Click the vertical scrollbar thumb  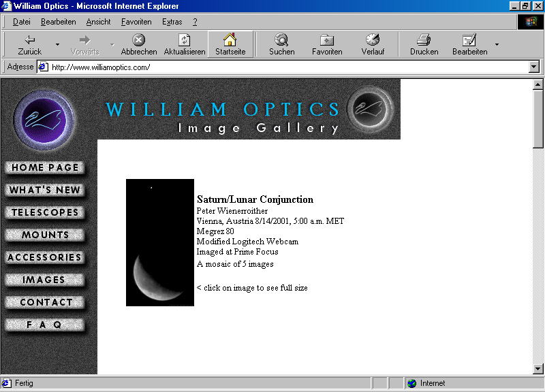pos(538,118)
